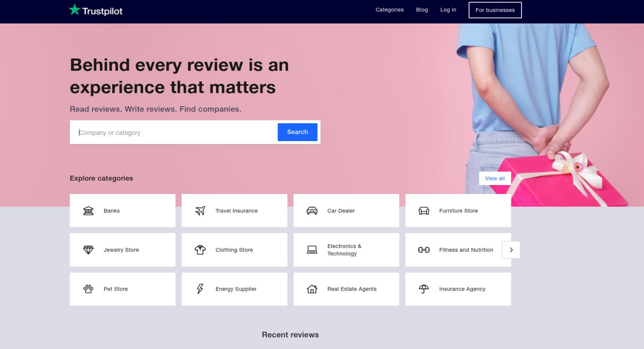Select the Insurance Agency label

[462, 289]
